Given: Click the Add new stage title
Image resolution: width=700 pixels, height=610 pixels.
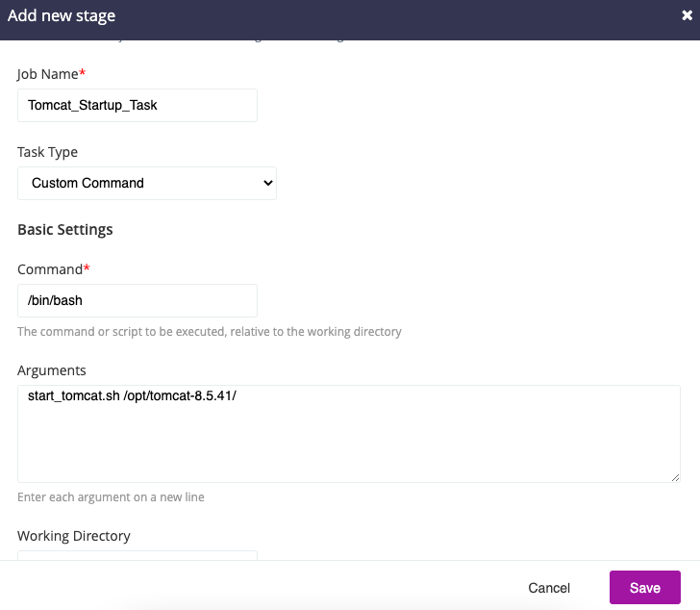Looking at the screenshot, I should 63,16.
